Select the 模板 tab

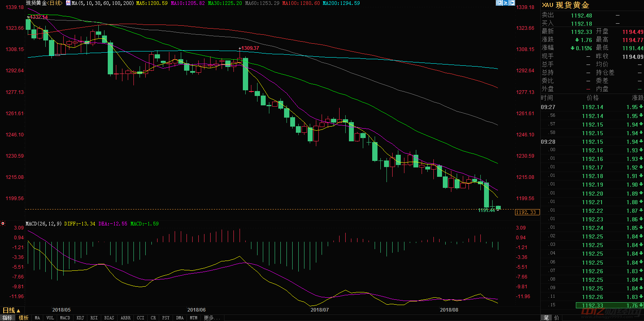point(24,318)
